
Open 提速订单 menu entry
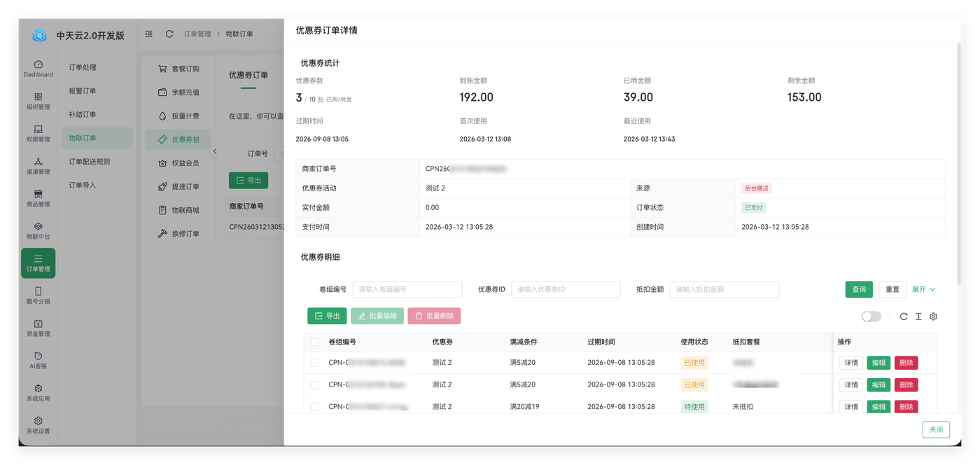pos(178,187)
